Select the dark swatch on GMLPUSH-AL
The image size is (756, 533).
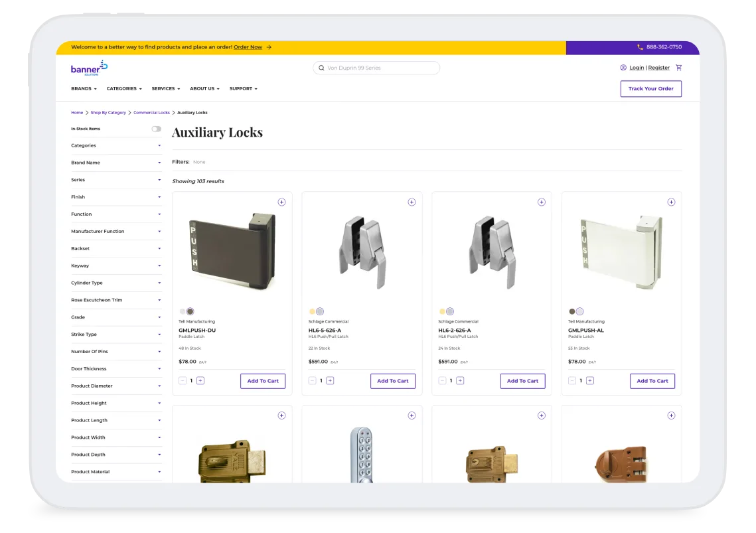(x=572, y=311)
